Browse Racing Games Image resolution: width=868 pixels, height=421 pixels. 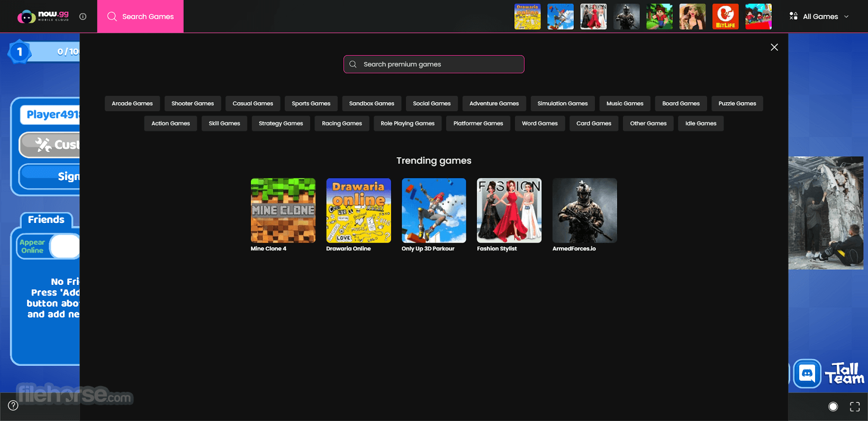click(x=342, y=123)
